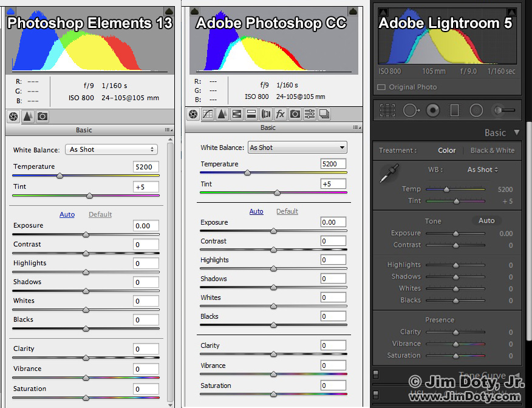Image resolution: width=532 pixels, height=408 pixels.
Task: Collapse the Basic panel in Lightroom
Action: 516,132
